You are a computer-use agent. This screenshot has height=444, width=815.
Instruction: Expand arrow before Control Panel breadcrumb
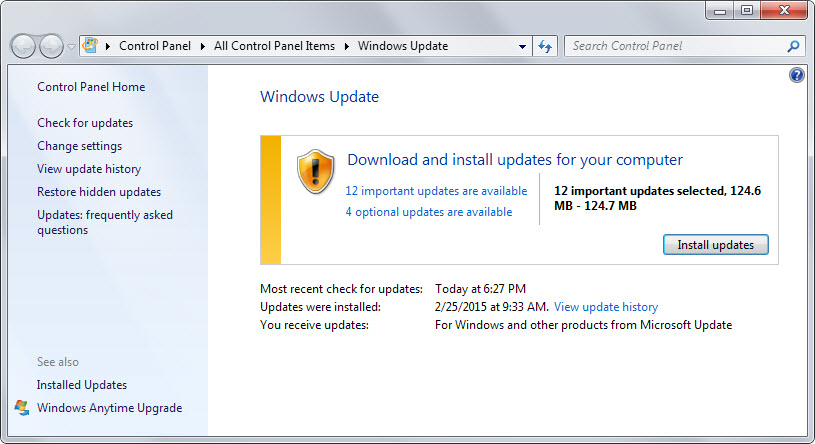[x=108, y=46]
